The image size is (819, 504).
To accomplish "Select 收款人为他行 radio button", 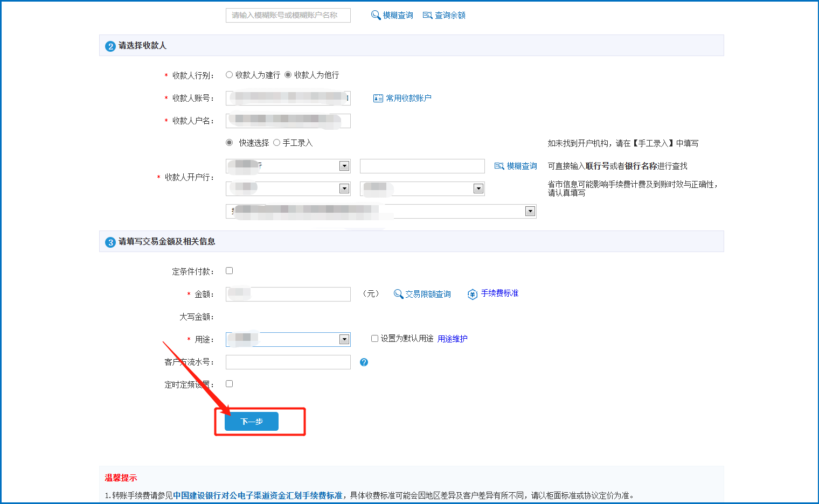I will (288, 75).
